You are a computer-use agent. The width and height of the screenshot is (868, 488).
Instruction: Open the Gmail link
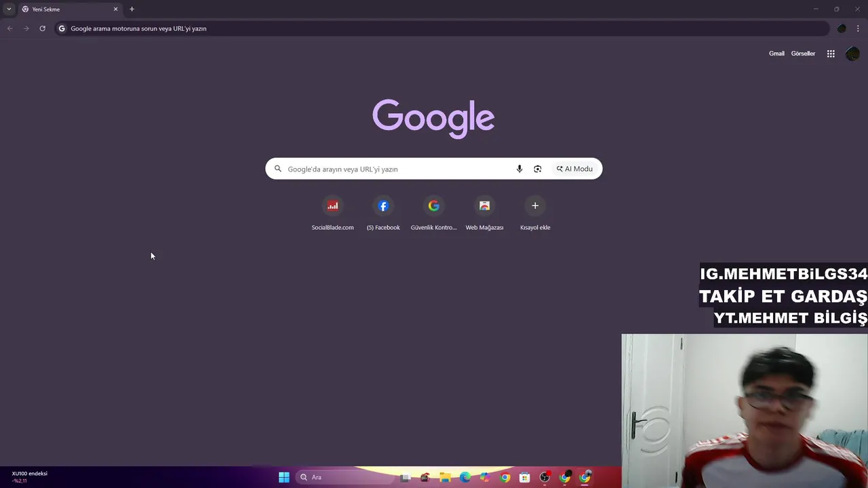tap(776, 54)
